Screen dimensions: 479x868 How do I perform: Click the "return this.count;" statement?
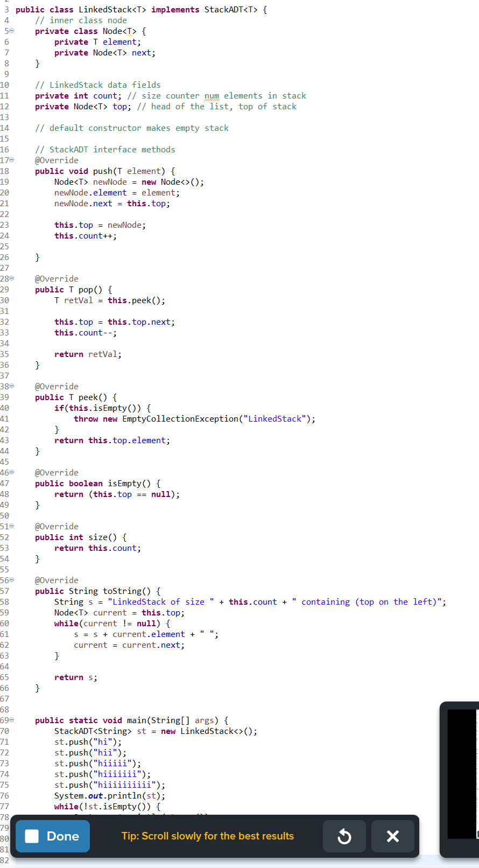(97, 548)
